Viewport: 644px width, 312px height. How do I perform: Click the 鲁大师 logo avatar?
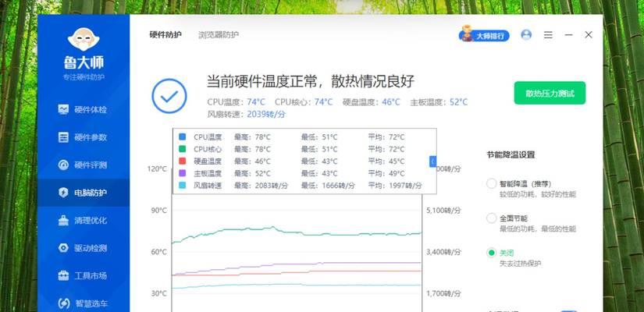coord(84,40)
